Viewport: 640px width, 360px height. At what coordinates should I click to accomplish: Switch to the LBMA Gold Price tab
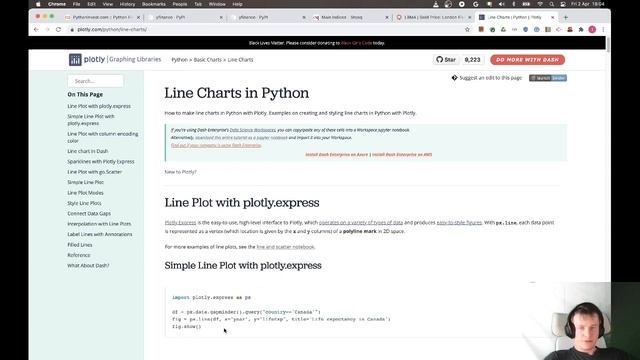point(433,17)
